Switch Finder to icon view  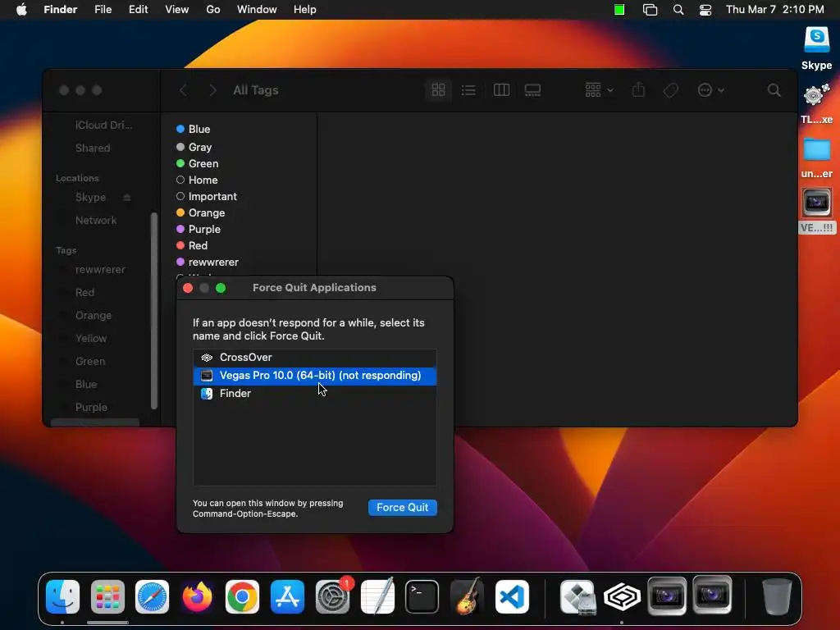pyautogui.click(x=438, y=90)
